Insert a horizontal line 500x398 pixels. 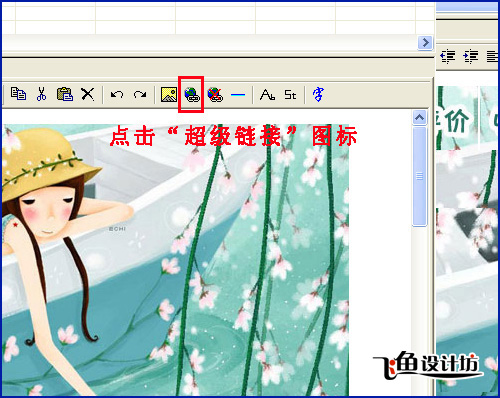[238, 95]
